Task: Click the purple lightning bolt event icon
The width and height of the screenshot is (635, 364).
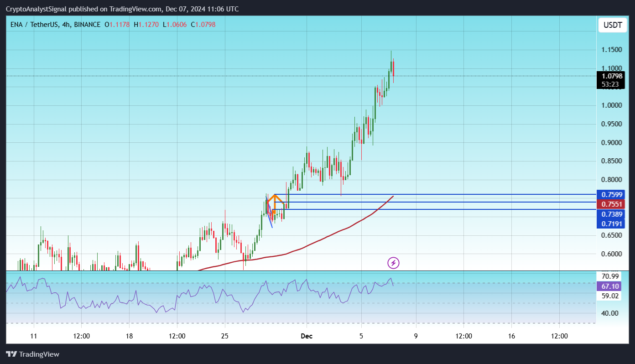Action: pyautogui.click(x=394, y=263)
